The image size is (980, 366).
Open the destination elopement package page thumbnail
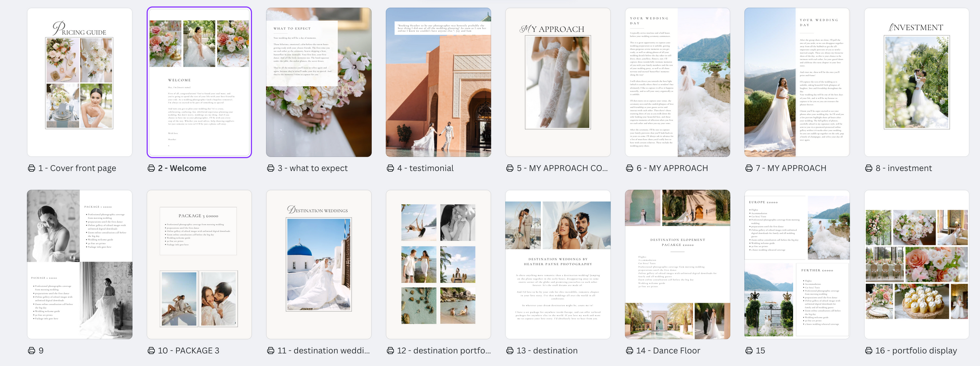(x=677, y=265)
